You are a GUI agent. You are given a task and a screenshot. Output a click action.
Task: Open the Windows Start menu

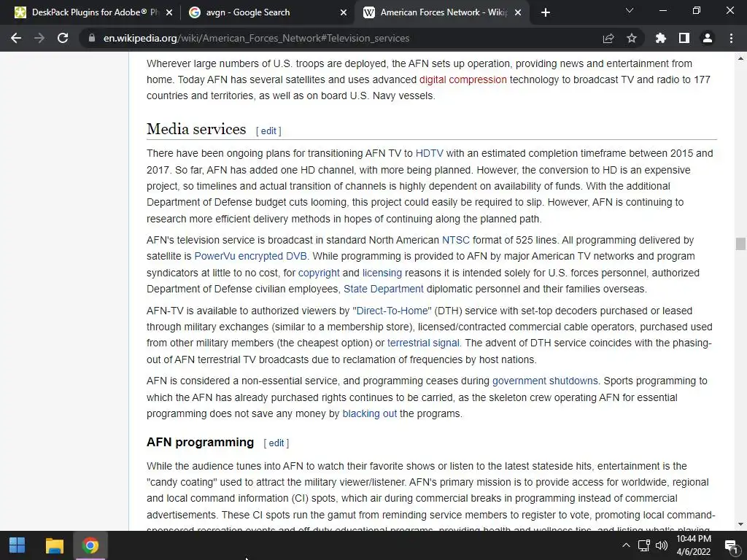click(18, 545)
